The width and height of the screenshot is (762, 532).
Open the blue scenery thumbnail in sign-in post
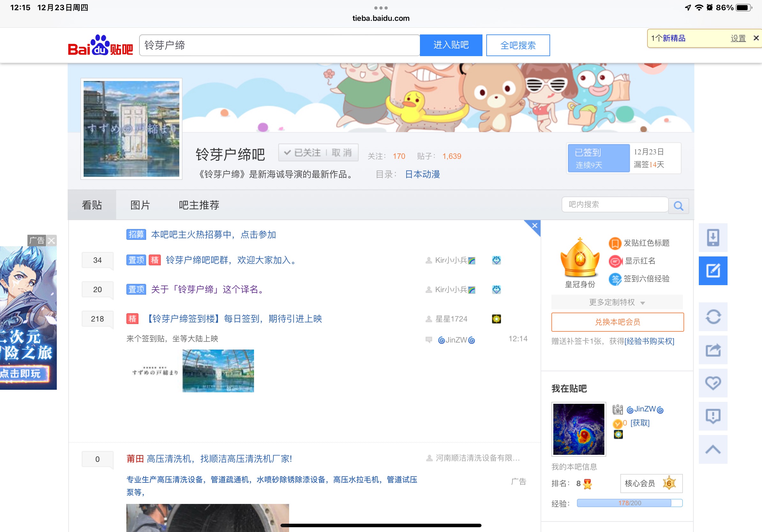(x=218, y=371)
